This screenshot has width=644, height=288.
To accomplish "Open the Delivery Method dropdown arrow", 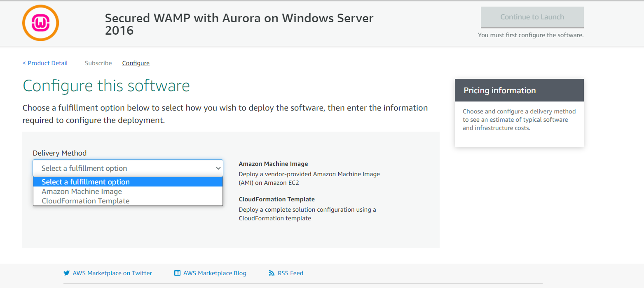I will 218,168.
